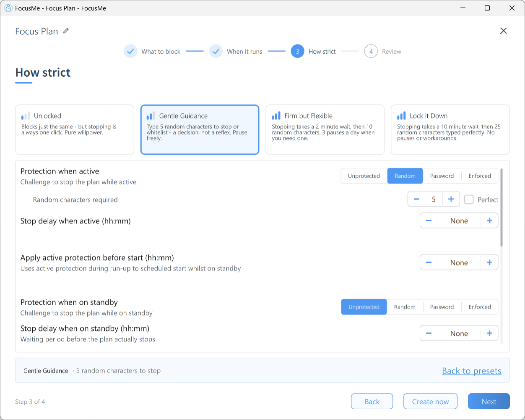This screenshot has width=525, height=420.
Task: Increase stop delay when active
Action: (x=489, y=220)
